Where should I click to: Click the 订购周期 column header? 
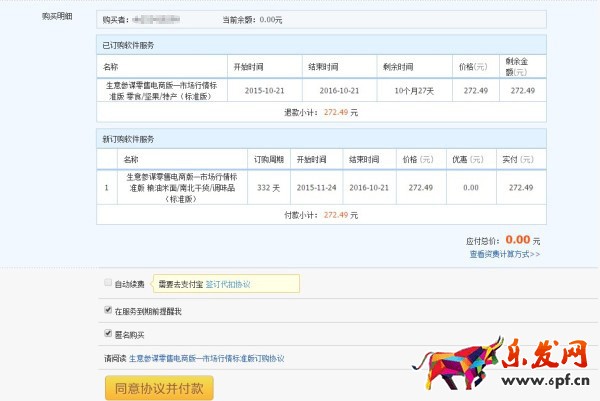click(x=268, y=158)
